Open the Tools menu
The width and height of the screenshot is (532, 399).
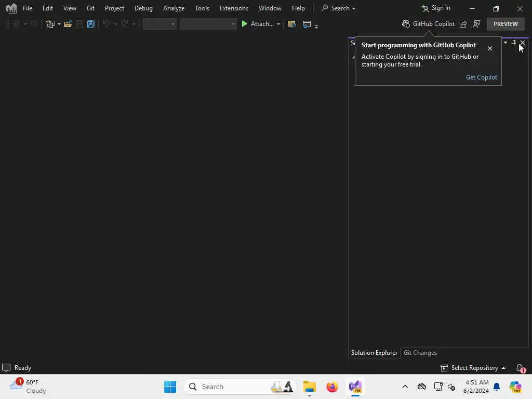[202, 8]
